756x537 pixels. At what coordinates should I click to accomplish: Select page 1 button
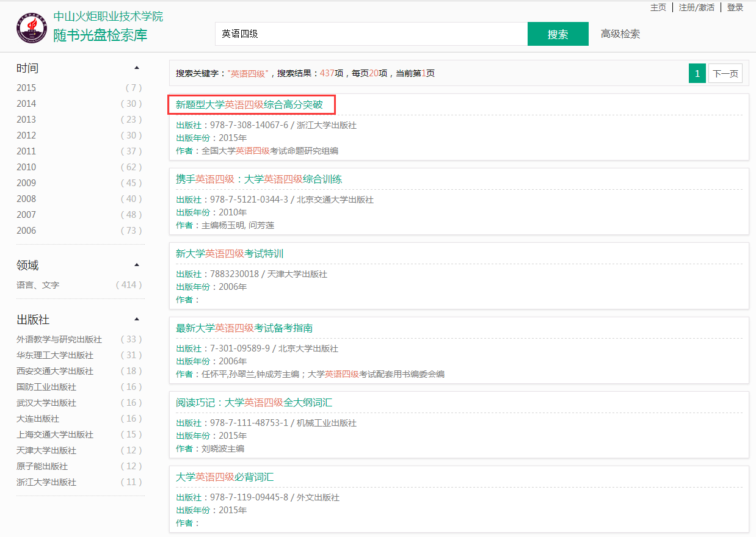pos(697,74)
